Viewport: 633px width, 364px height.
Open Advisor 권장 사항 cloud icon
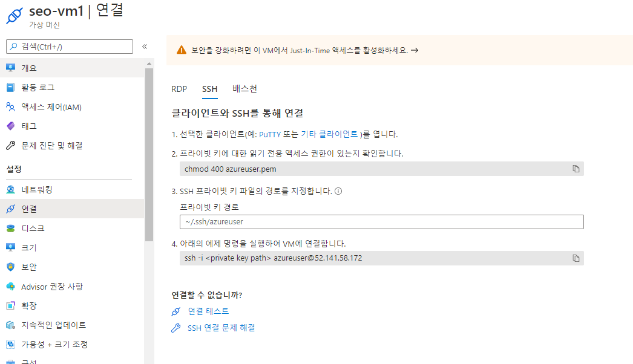[x=11, y=286]
